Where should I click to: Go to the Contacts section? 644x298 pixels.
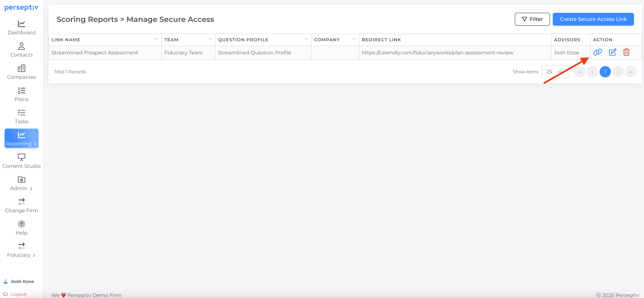click(22, 50)
